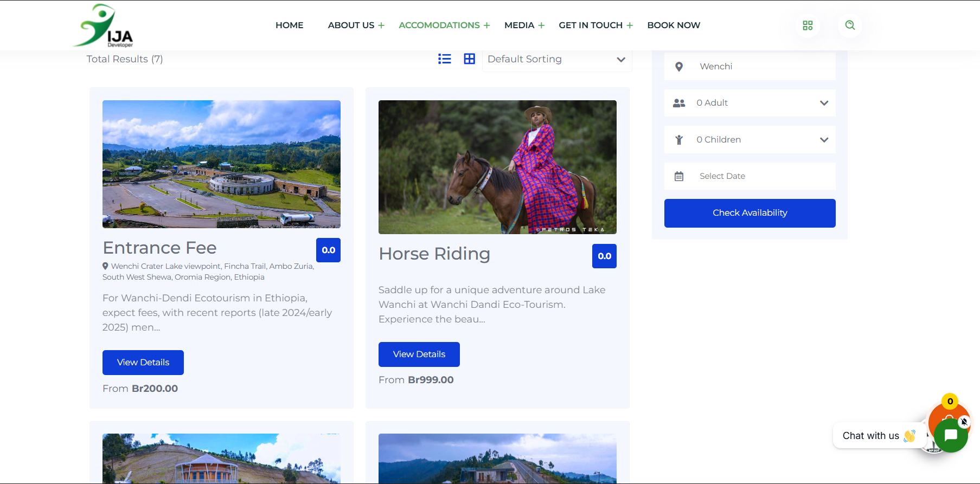Expand the 0 Children dropdown
This screenshot has height=484, width=980.
click(750, 140)
